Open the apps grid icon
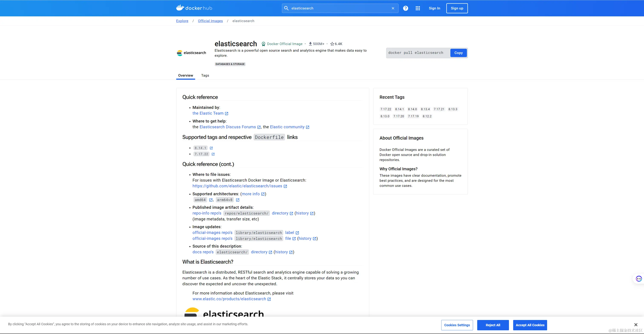644x334 pixels. coord(417,8)
